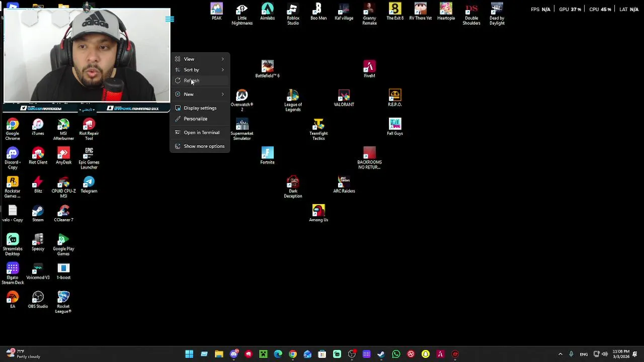This screenshot has width=644, height=362.
Task: Click The Exit 8 desktop icon
Action: pos(395,12)
